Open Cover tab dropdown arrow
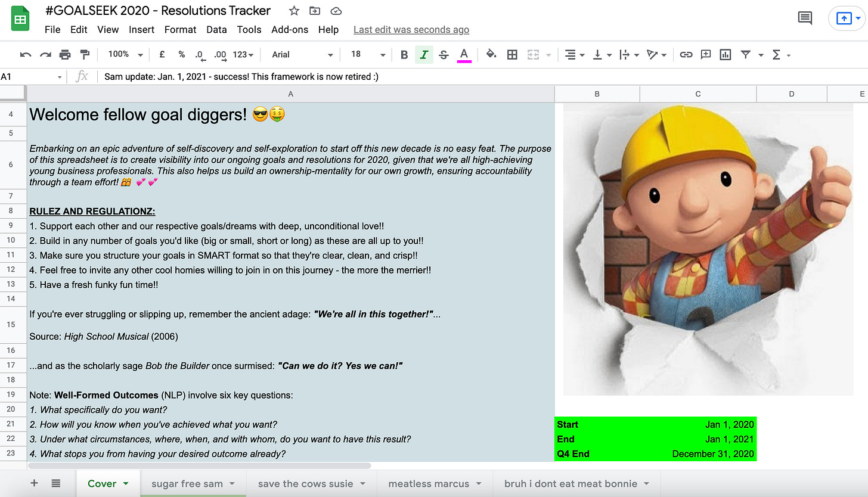Viewport: 868px width, 497px height. pos(126,484)
